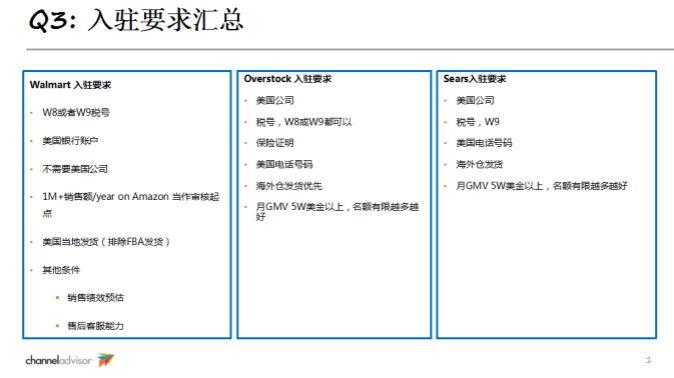This screenshot has width=674, height=378.
Task: Click the Walmart 入驻要求 heading
Action: (70, 85)
